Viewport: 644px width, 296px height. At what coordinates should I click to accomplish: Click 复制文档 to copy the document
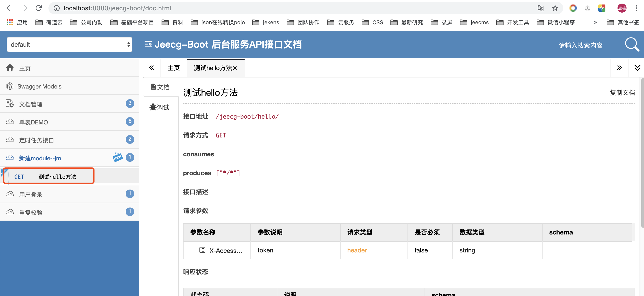click(x=622, y=93)
